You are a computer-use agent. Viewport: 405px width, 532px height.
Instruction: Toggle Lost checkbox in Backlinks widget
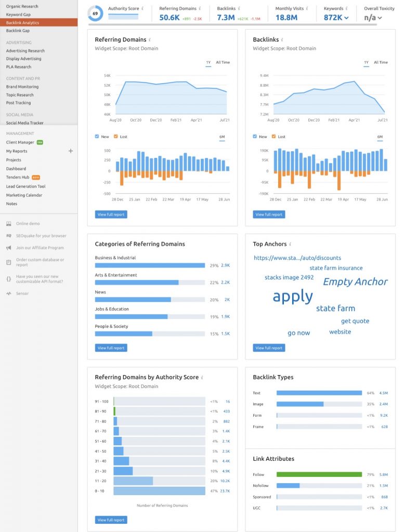coord(273,137)
